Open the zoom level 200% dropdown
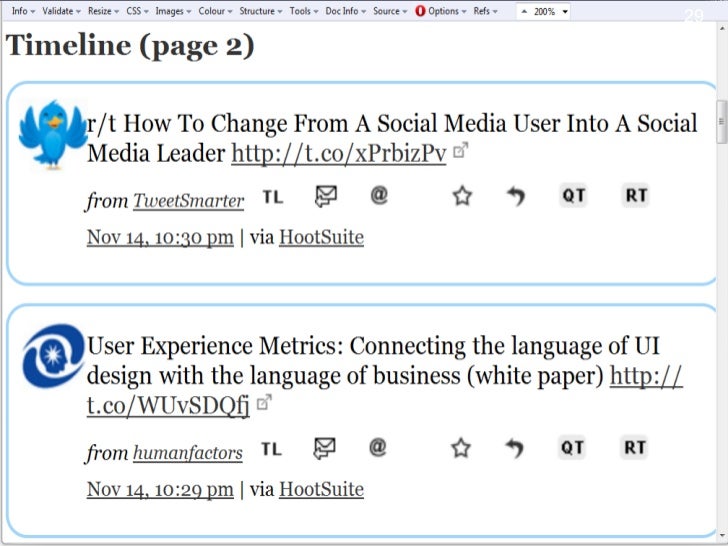728x546 pixels. (545, 11)
